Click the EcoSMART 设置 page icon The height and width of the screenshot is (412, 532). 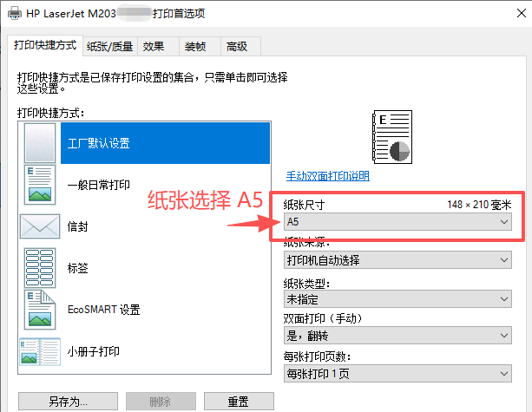coord(40,310)
